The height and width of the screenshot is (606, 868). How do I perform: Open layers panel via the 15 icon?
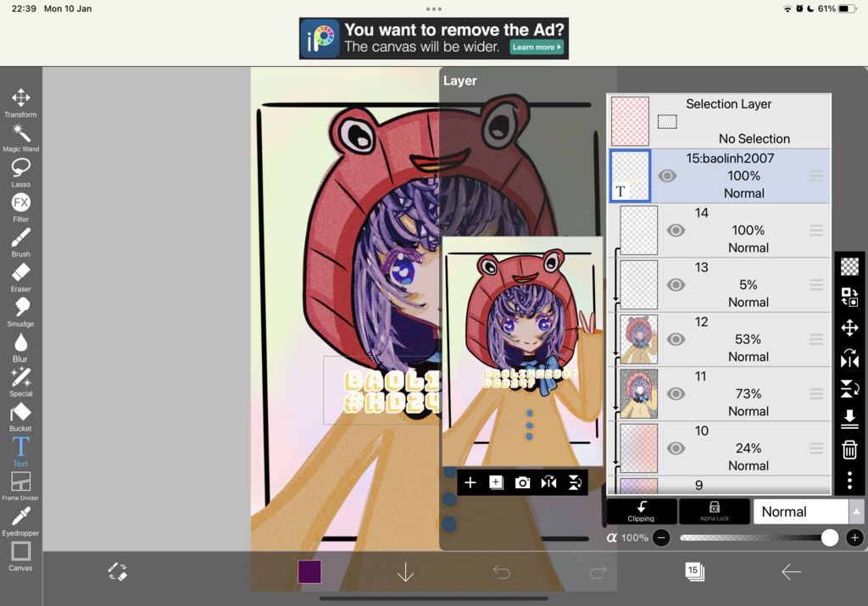694,571
